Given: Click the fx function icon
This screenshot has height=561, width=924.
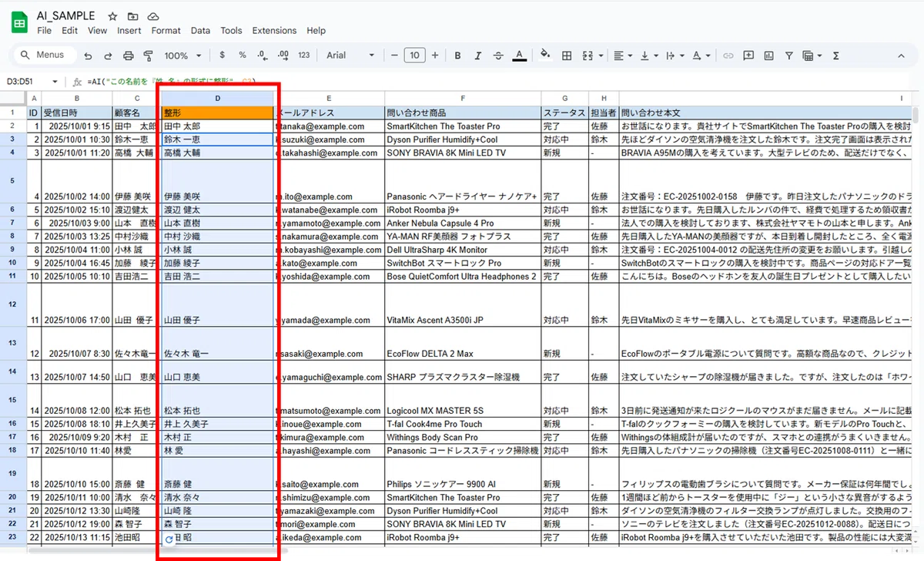Looking at the screenshot, I should tap(77, 81).
